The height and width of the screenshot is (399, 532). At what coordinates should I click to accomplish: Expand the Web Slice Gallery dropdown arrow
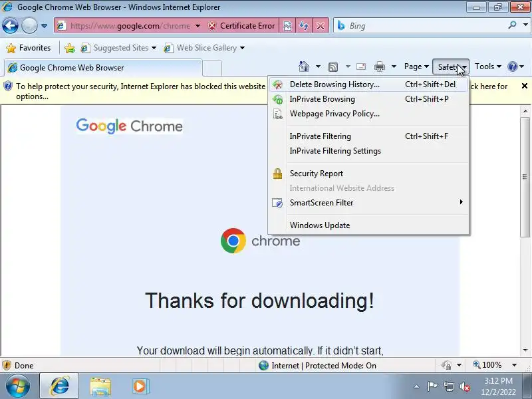pyautogui.click(x=242, y=48)
